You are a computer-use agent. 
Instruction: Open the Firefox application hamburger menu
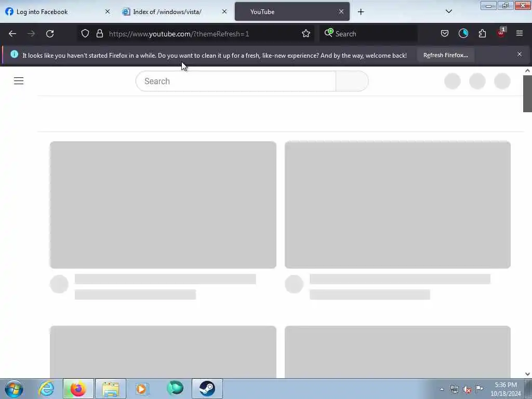tap(520, 33)
